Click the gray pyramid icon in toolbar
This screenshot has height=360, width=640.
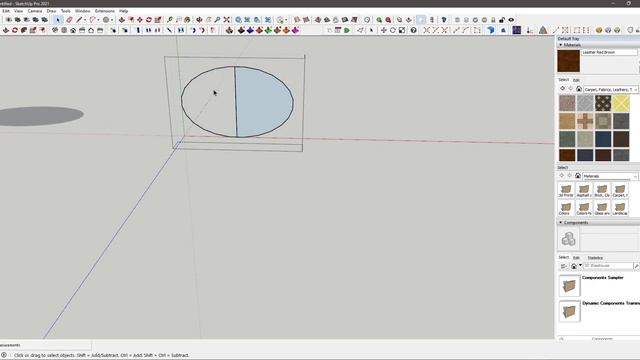pos(543,30)
